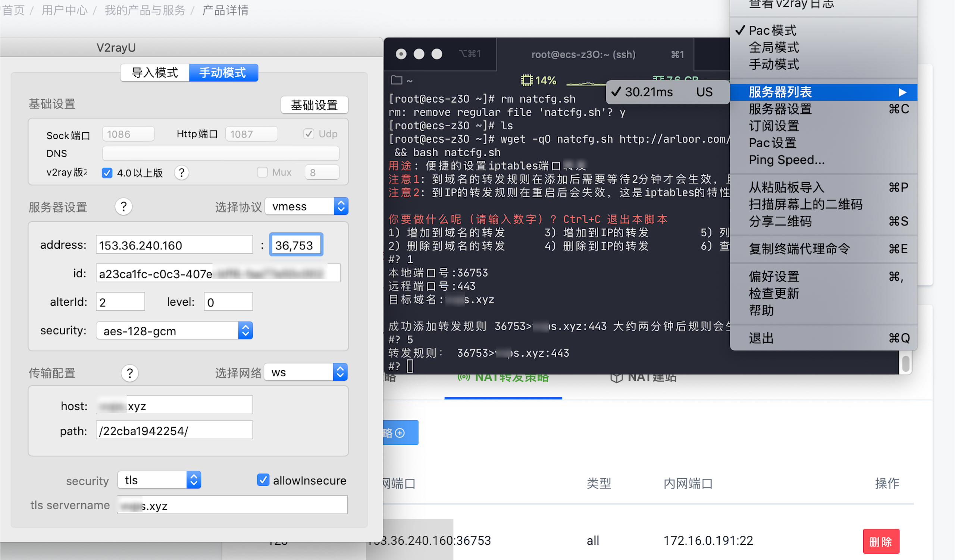Image resolution: width=955 pixels, height=560 pixels.
Task: Edit the path field /22cba1942254/
Action: click(x=174, y=431)
